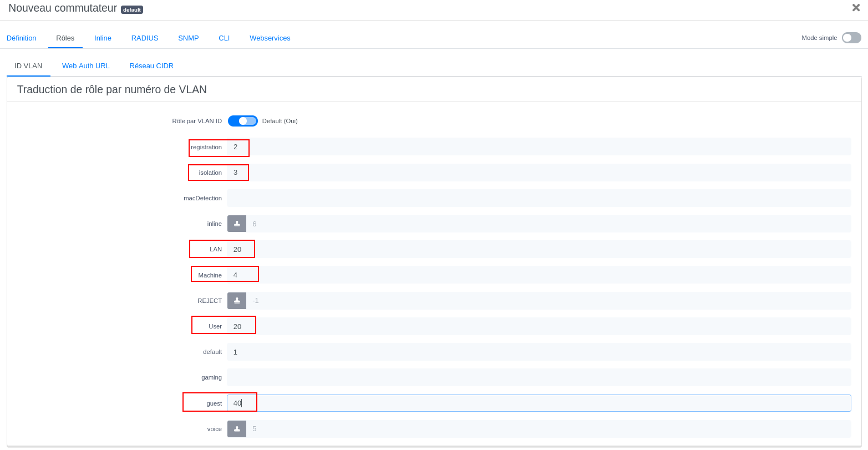
Task: Open the Réseau CIDR sub-tab
Action: [x=151, y=65]
